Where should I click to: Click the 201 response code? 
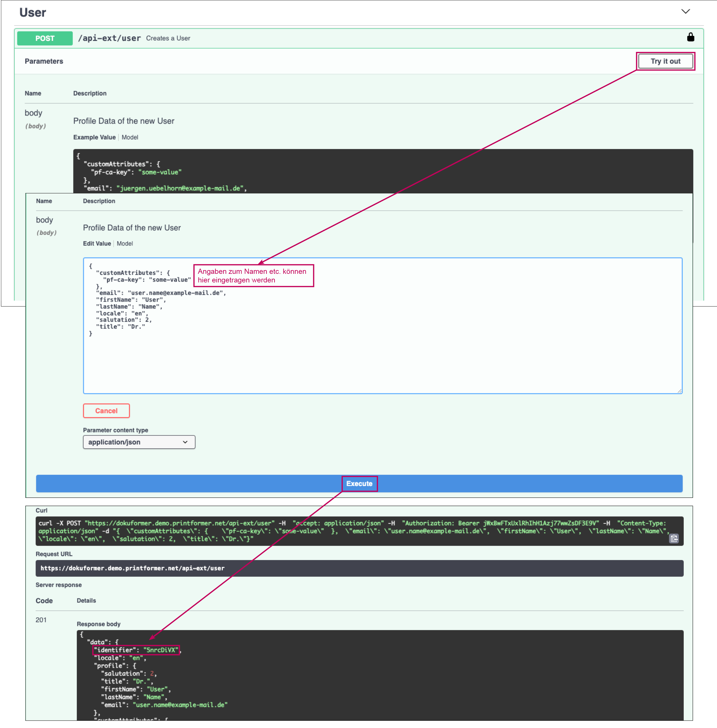pyautogui.click(x=41, y=620)
